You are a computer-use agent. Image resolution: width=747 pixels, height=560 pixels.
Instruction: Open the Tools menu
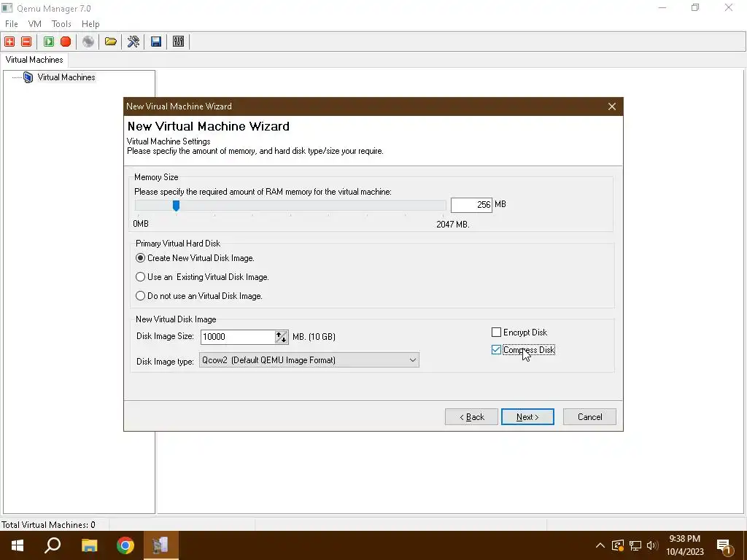click(61, 24)
